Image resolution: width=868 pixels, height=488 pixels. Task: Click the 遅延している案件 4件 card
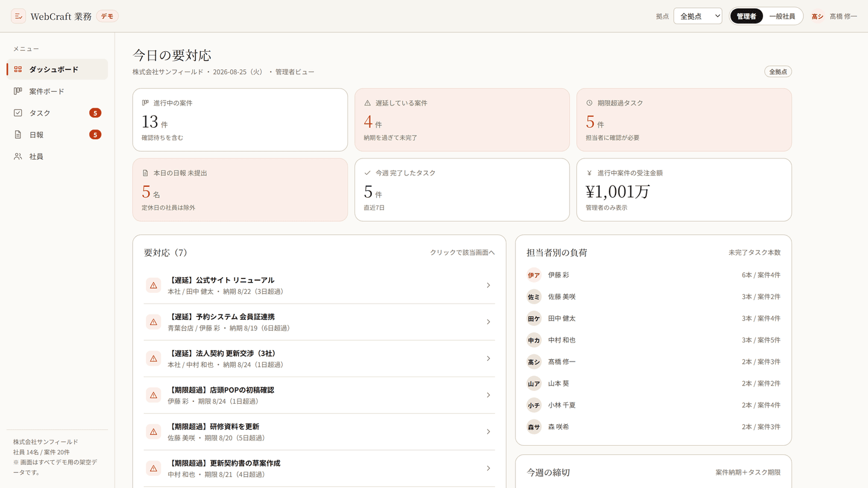(x=462, y=120)
